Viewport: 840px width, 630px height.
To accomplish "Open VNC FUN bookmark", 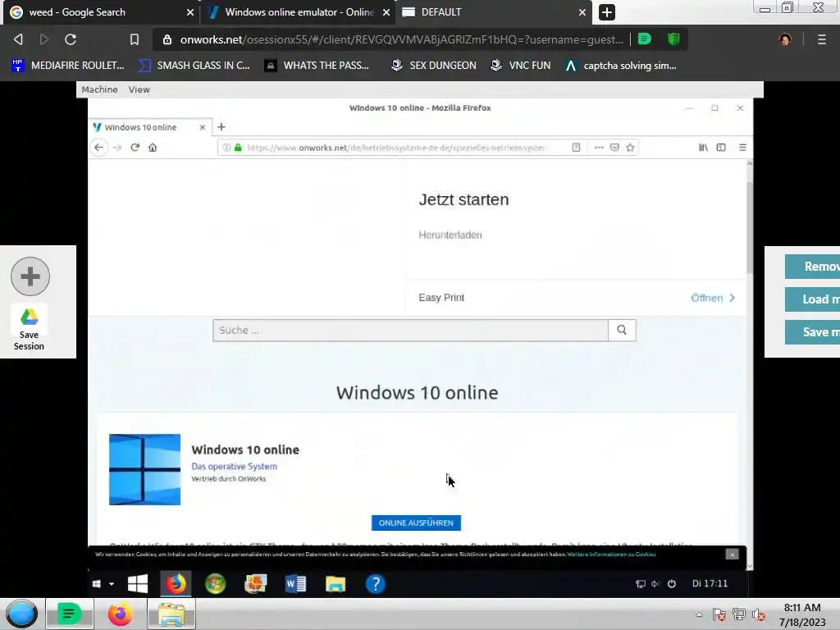I will [x=521, y=66].
